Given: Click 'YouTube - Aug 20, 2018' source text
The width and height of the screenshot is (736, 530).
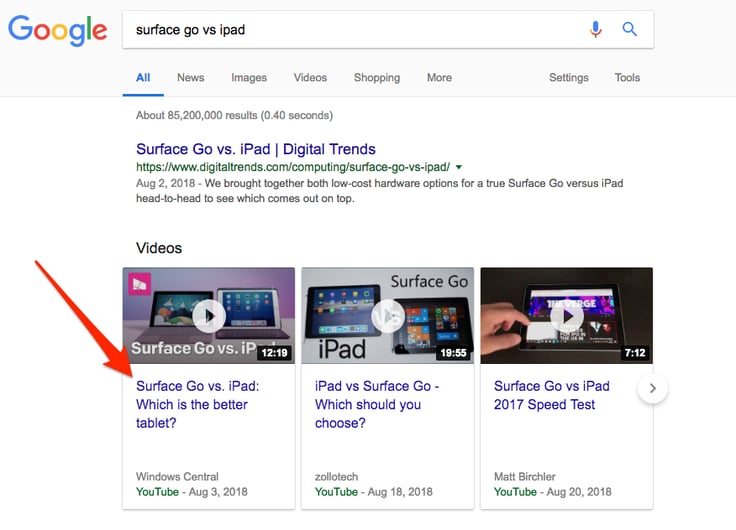Looking at the screenshot, I should click(552, 492).
